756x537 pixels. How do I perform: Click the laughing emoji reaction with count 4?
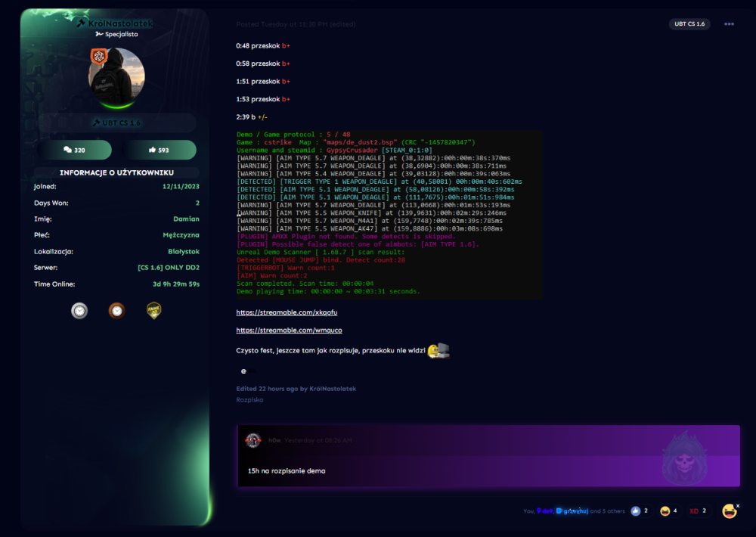pyautogui.click(x=670, y=511)
